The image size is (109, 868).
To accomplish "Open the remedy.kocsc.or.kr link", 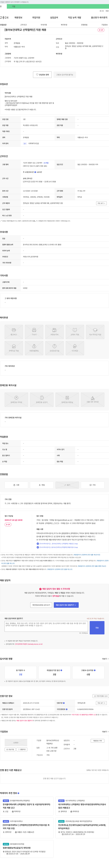I will click(x=29, y=644).
